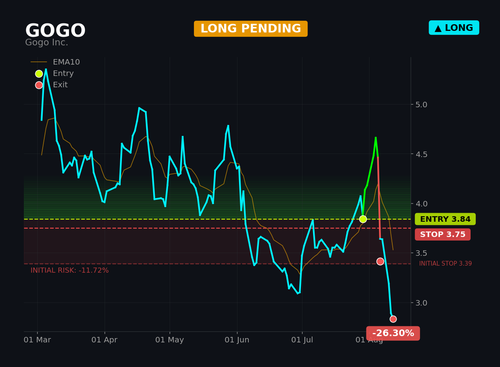Select the GOGO ticker title
500x367 pixels.
55,30
